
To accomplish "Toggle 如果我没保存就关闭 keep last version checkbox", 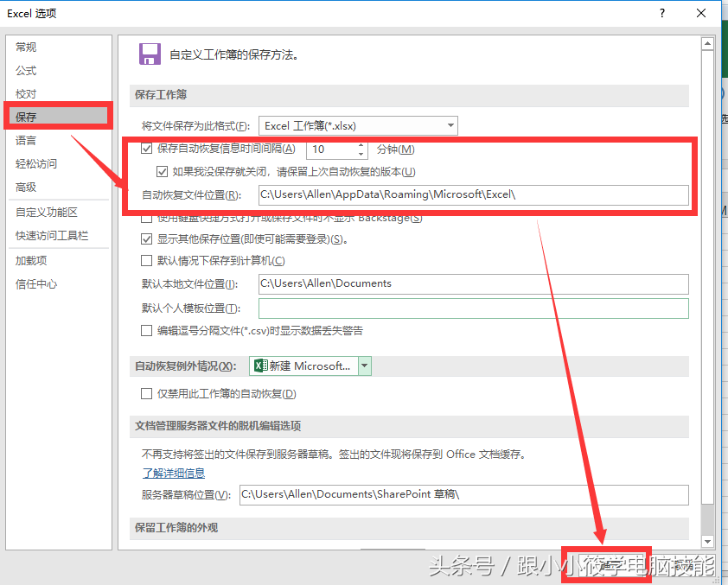I will [162, 172].
